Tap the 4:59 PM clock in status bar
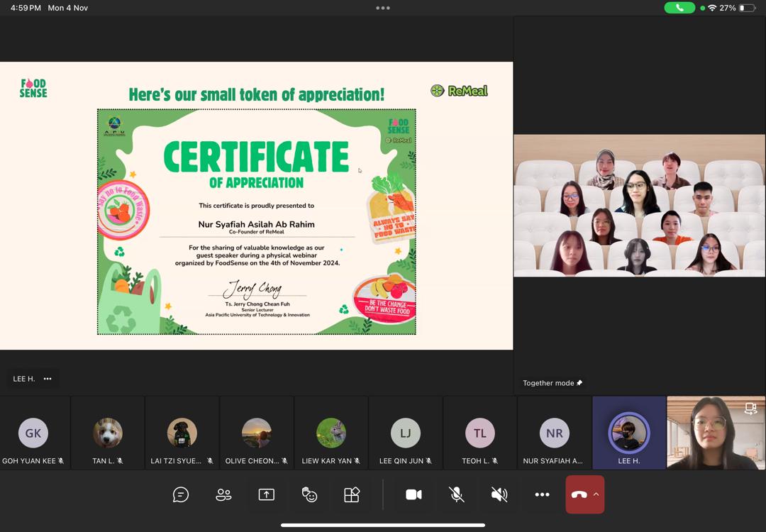Image resolution: width=766 pixels, height=532 pixels. point(26,8)
